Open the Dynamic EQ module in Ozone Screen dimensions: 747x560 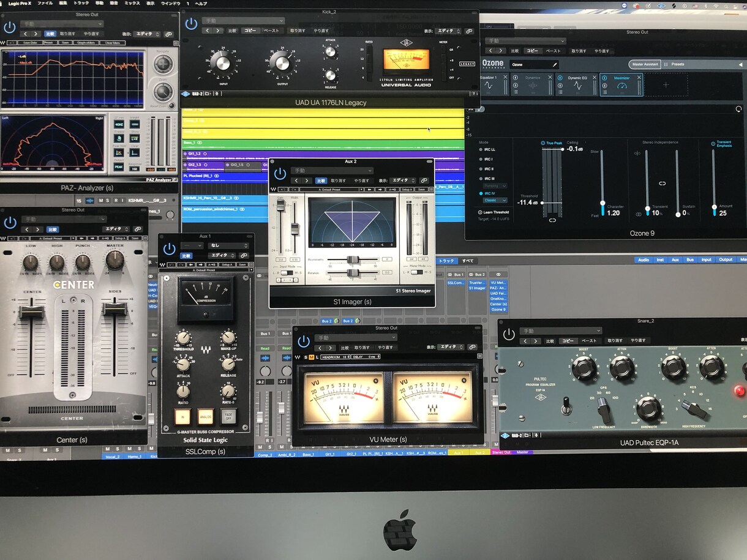point(577,85)
